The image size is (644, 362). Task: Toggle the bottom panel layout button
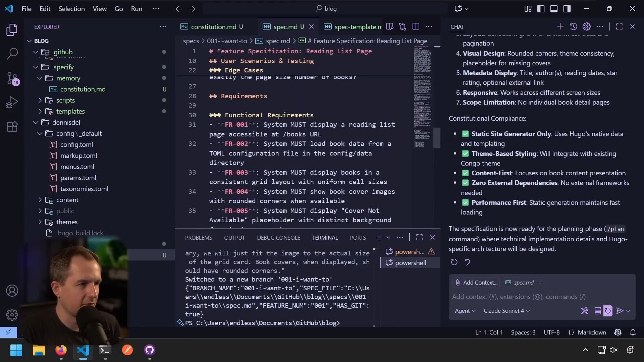tap(554, 9)
